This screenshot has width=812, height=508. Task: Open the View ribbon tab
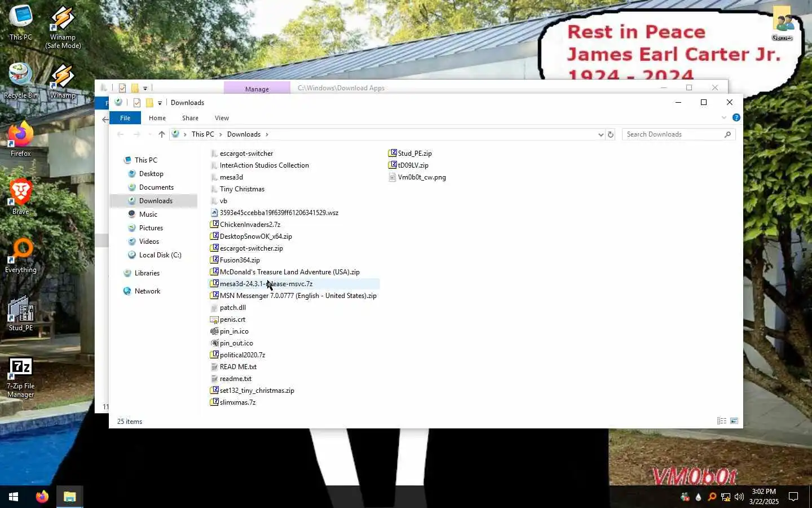tap(222, 118)
